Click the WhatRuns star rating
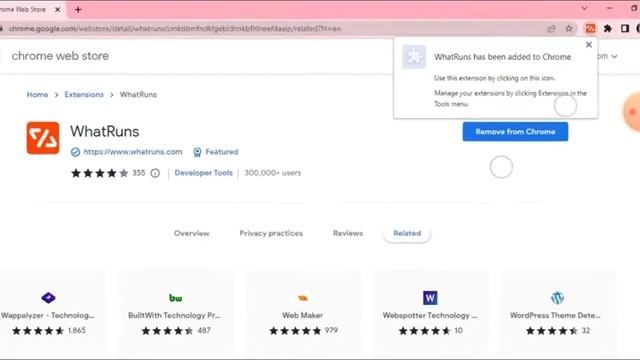Image resolution: width=640 pixels, height=360 pixels. pyautogui.click(x=100, y=173)
